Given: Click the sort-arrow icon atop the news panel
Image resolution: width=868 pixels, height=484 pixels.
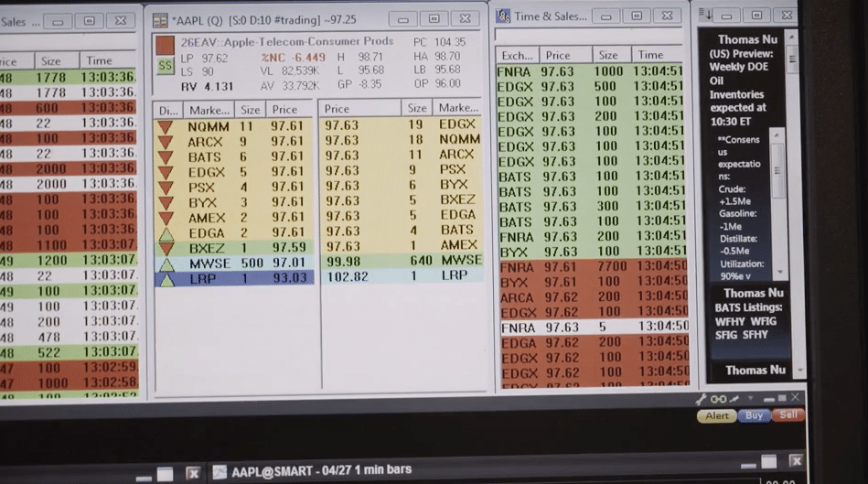Looking at the screenshot, I should (704, 15).
